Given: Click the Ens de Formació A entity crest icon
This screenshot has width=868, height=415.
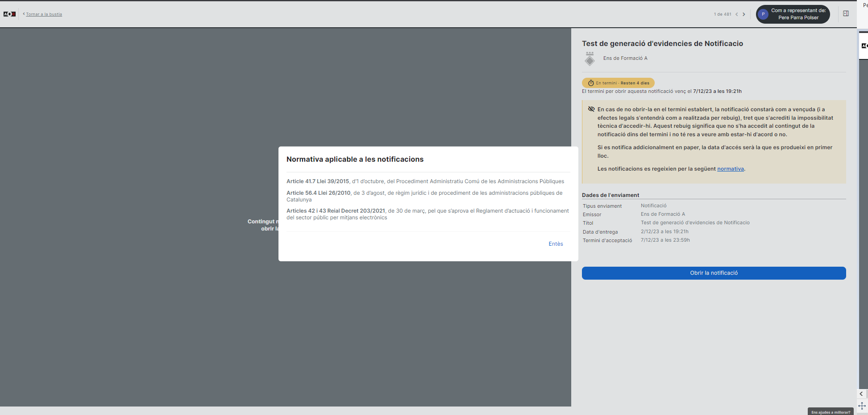Looking at the screenshot, I should point(590,59).
